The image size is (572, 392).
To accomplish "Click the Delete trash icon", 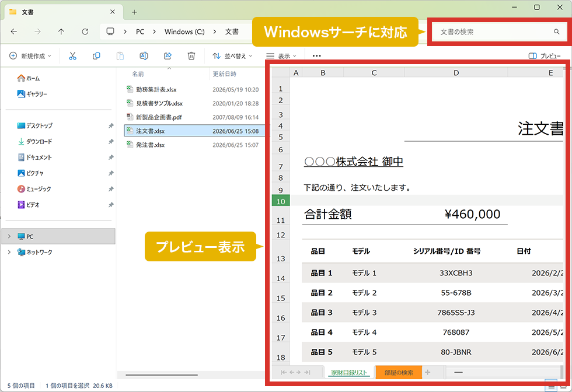I will pyautogui.click(x=191, y=56).
